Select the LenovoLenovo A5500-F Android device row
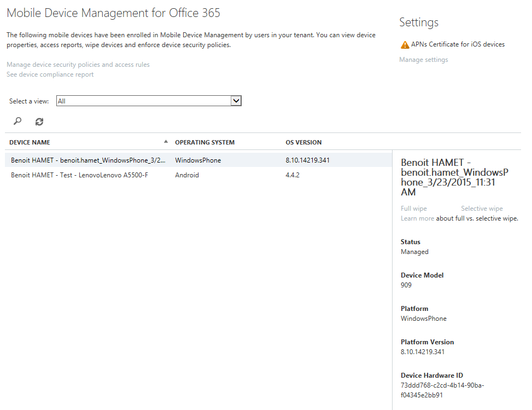Image resolution: width=532 pixels, height=410 pixels. pos(79,175)
